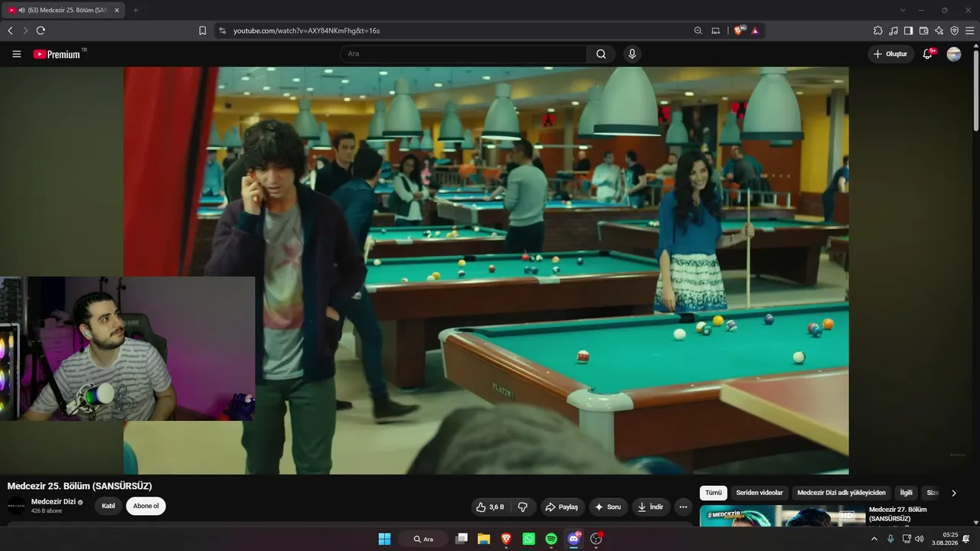The image size is (980, 551).
Task: Close the Medcezir 25. Bölüm tab
Action: pos(116,10)
